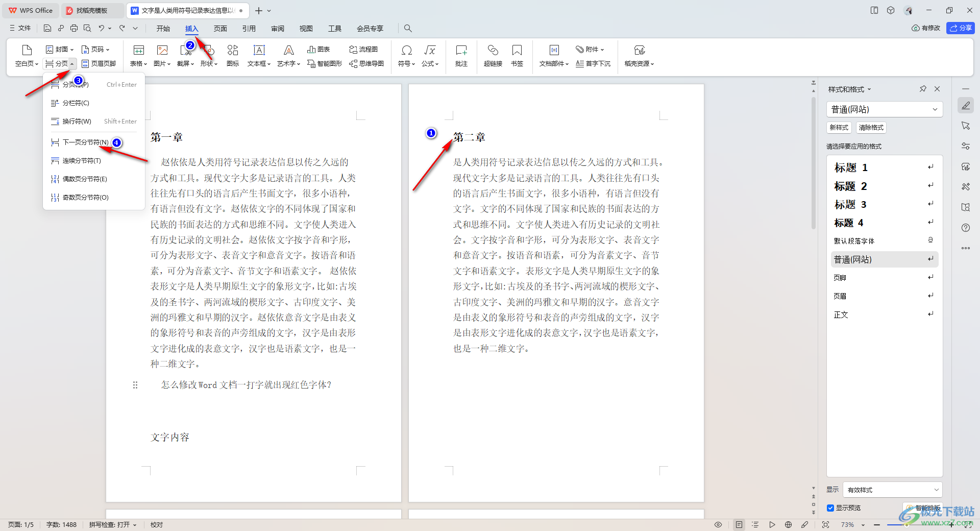This screenshot has width=980, height=531.
Task: Click the zoom in plus button
Action: pyautogui.click(x=951, y=524)
